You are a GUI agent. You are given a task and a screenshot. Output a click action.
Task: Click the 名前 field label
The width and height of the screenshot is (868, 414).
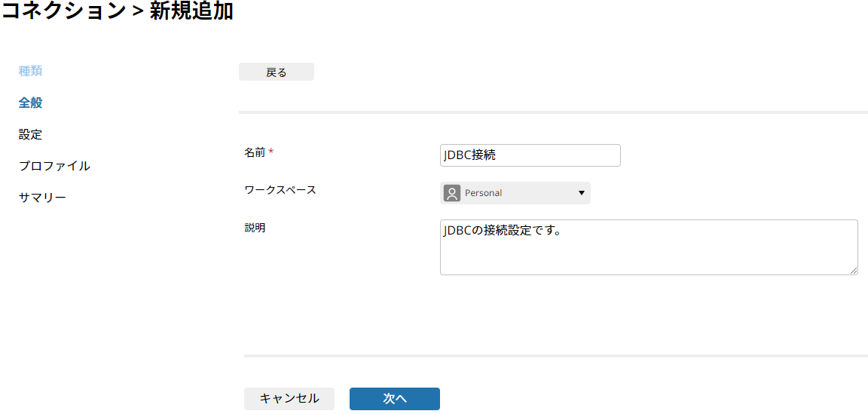click(255, 152)
